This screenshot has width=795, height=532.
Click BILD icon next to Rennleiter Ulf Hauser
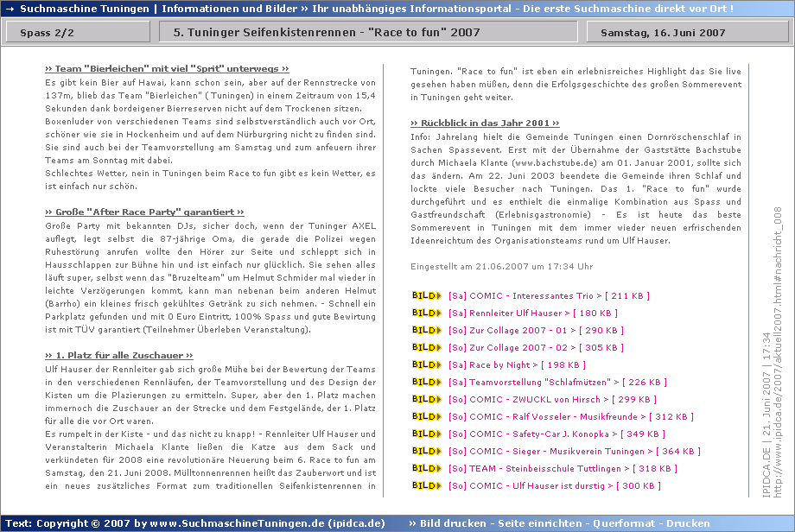[426, 313]
